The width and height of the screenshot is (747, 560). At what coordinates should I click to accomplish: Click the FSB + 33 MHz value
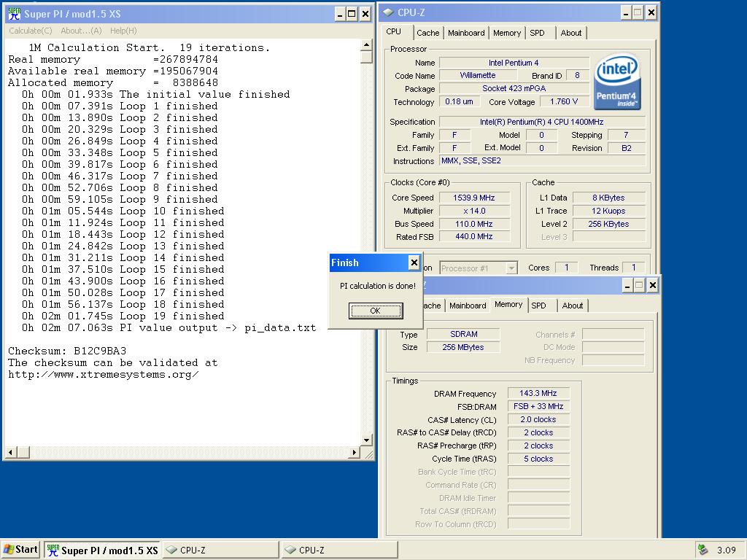tap(538, 406)
